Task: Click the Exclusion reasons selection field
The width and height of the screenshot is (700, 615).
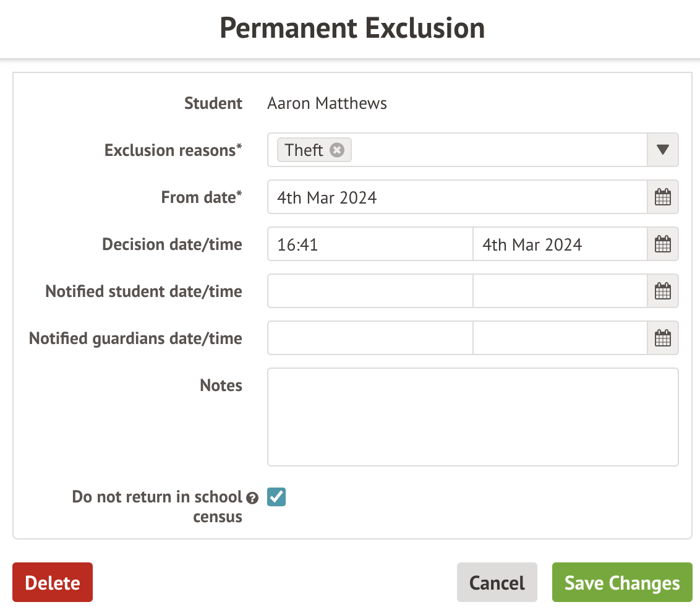Action: tap(495, 150)
